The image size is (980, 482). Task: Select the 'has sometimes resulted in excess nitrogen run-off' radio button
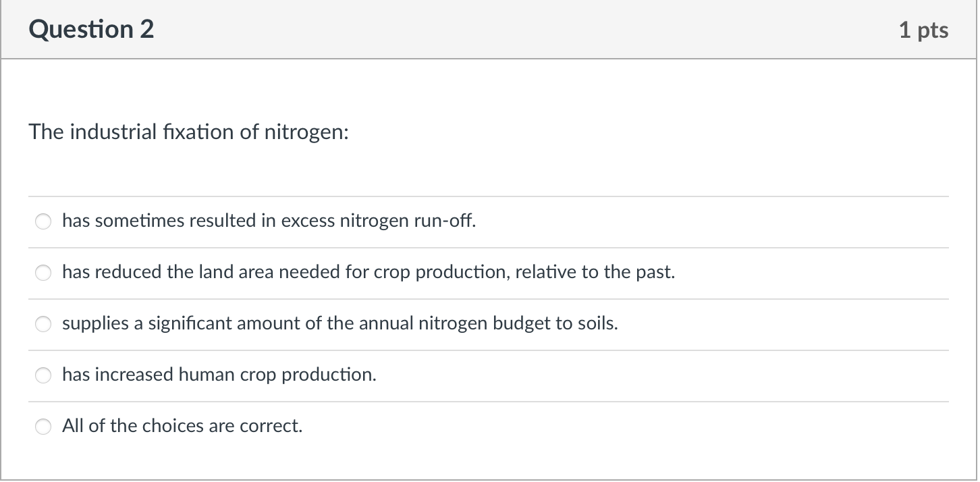point(43,221)
